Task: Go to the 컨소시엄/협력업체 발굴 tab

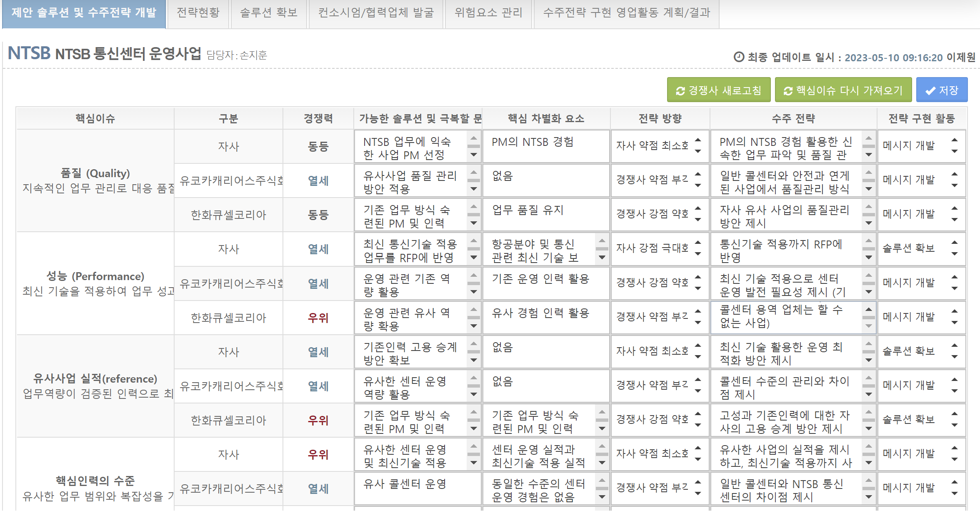Action: tap(376, 13)
